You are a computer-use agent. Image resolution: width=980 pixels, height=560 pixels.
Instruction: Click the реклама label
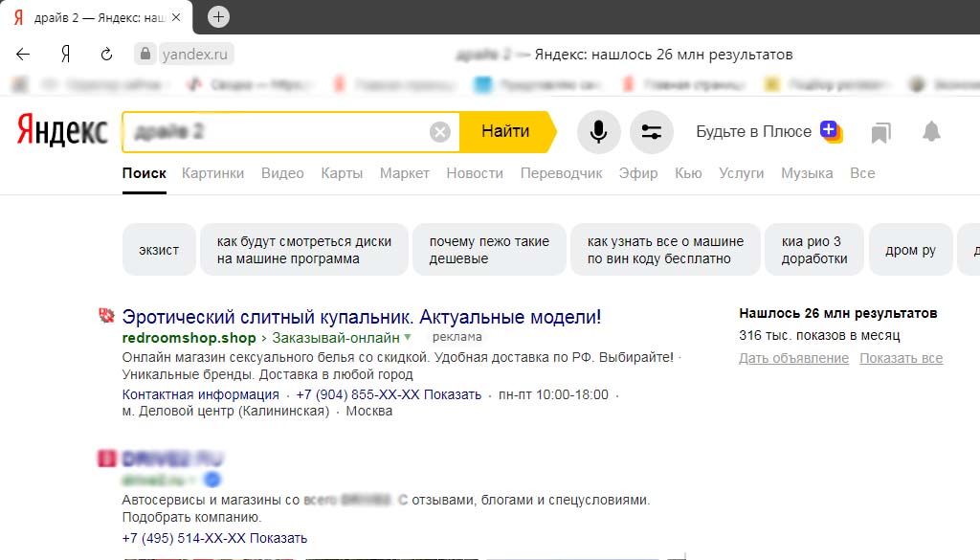457,337
